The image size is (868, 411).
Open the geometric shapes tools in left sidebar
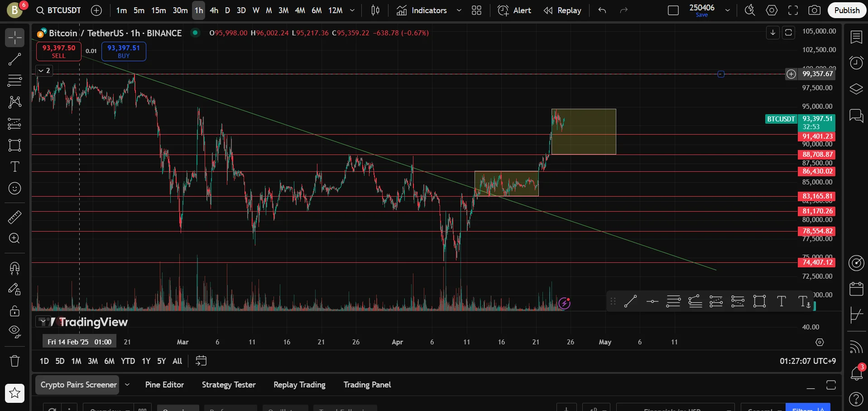[x=14, y=145]
